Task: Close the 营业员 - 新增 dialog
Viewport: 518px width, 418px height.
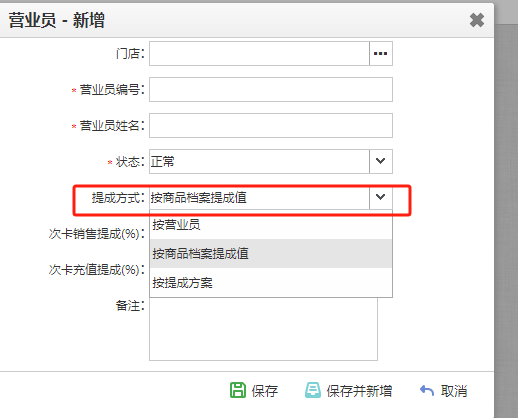Action: click(477, 20)
